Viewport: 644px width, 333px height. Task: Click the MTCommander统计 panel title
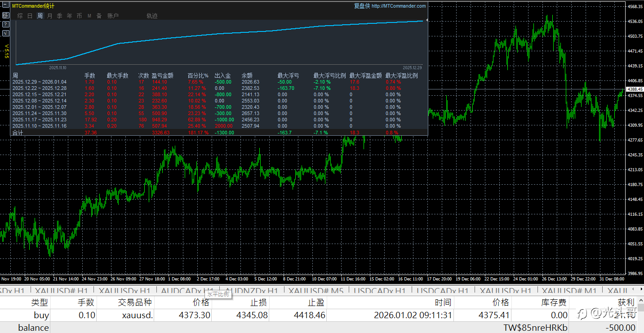(x=33, y=6)
